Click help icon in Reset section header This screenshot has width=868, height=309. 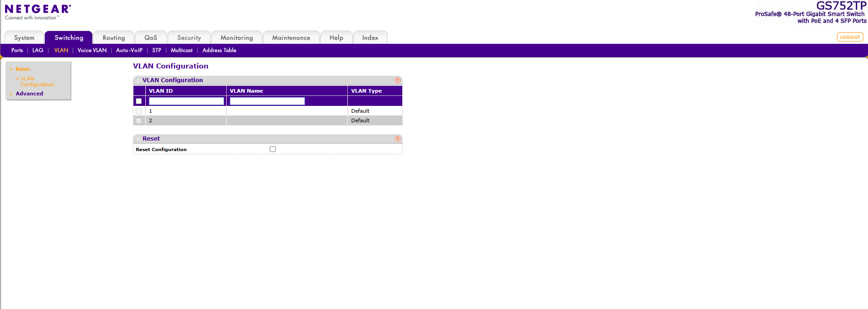397,139
